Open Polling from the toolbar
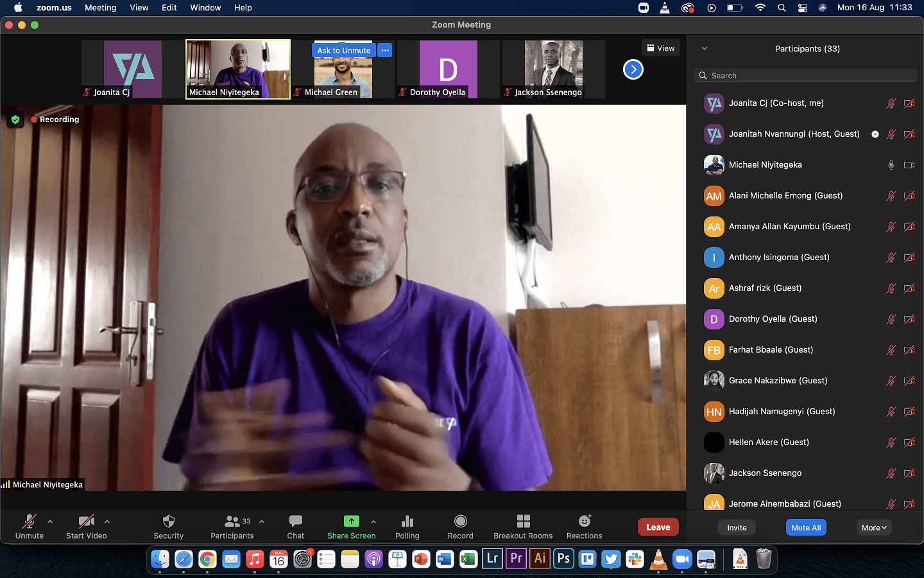This screenshot has height=578, width=924. [407, 521]
